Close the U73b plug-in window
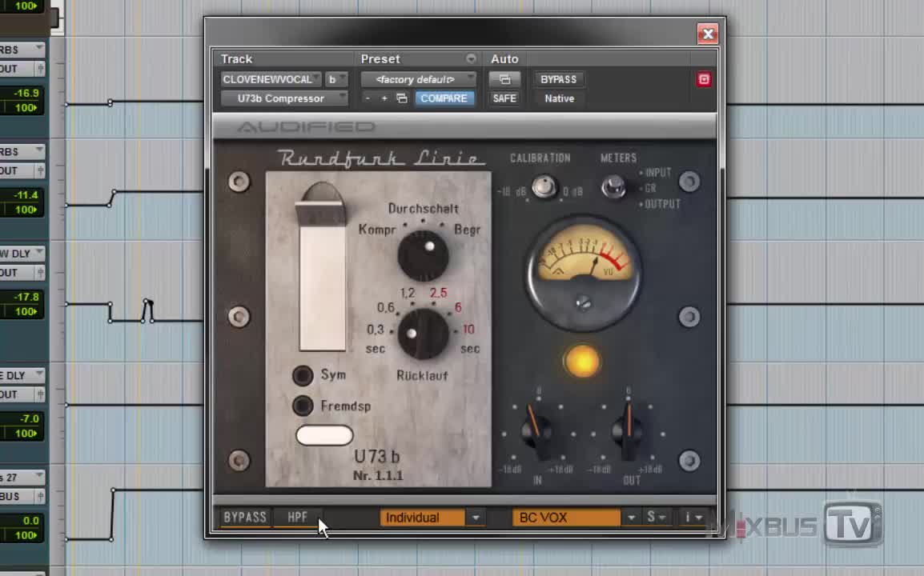The image size is (924, 576). point(708,34)
